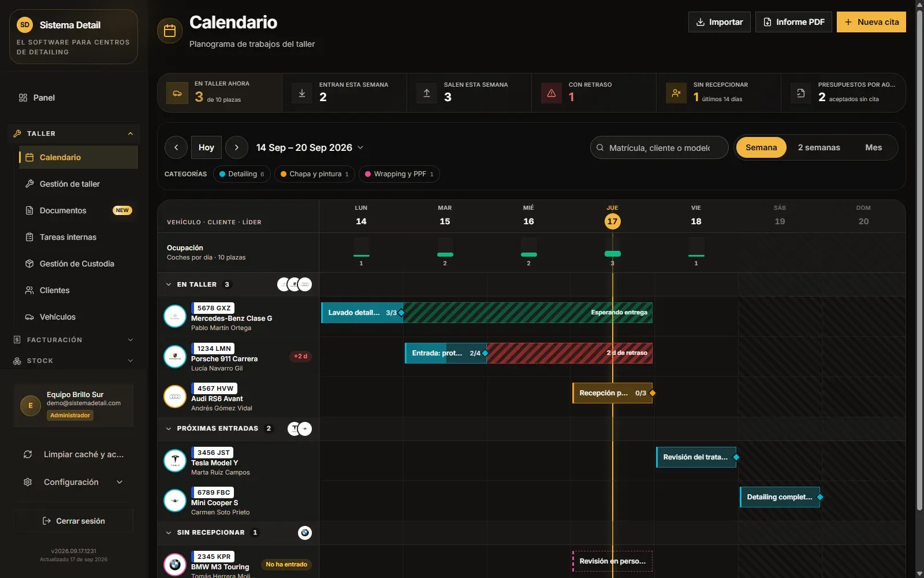Collapse the PRÓXIMAS ENTRADAS vehicle group
924x578 pixels.
click(169, 428)
